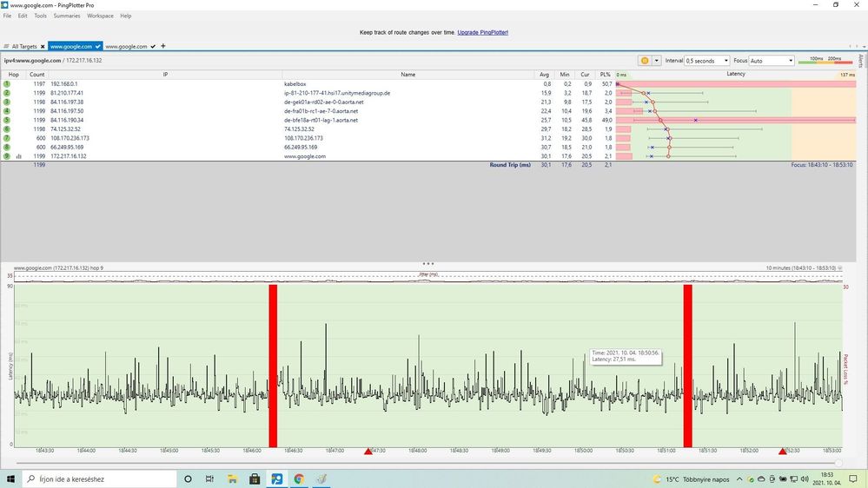Click the hop 8 green circle icon
The height and width of the screenshot is (488, 868).
click(x=7, y=147)
